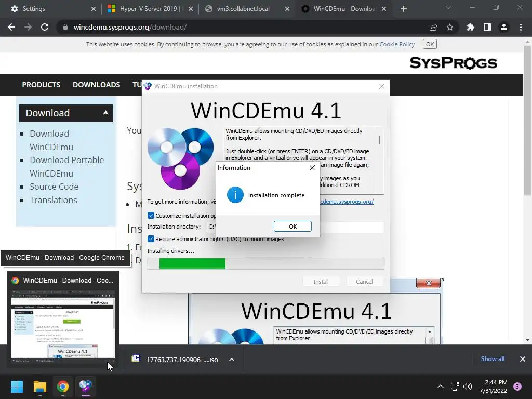The image size is (532, 399).
Task: Open Download WinCDEmu sidebar link
Action: click(51, 140)
